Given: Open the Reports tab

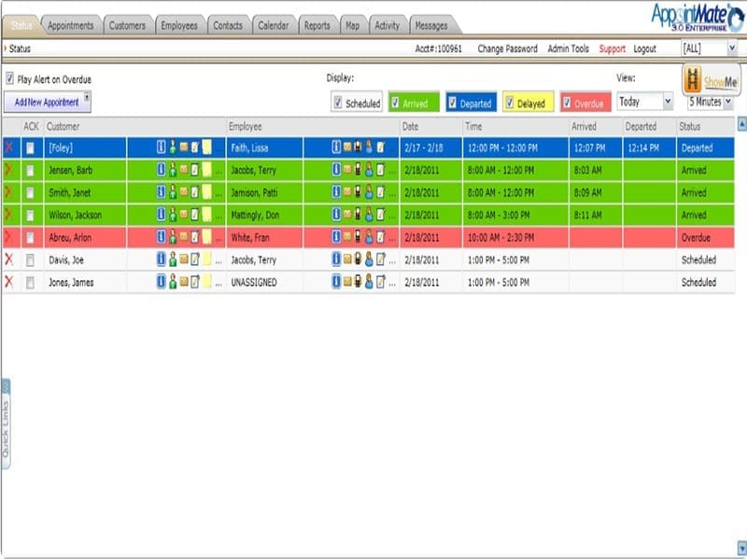Looking at the screenshot, I should [x=317, y=25].
